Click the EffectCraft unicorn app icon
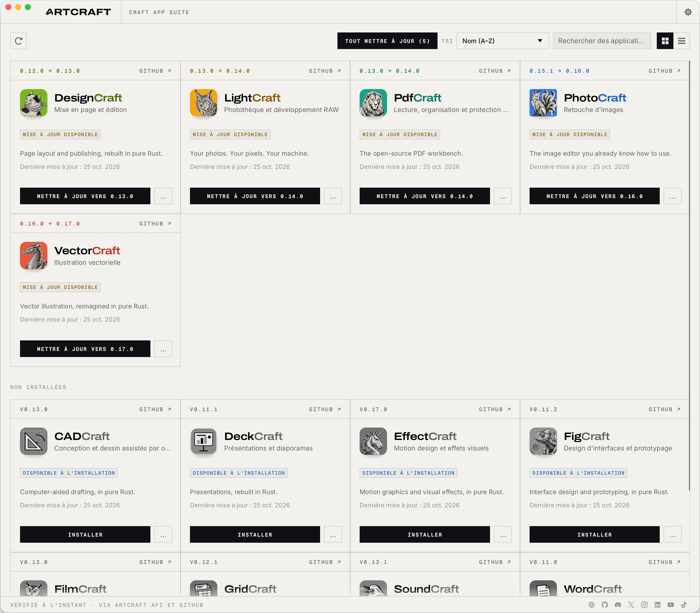This screenshot has width=700, height=613. point(373,441)
